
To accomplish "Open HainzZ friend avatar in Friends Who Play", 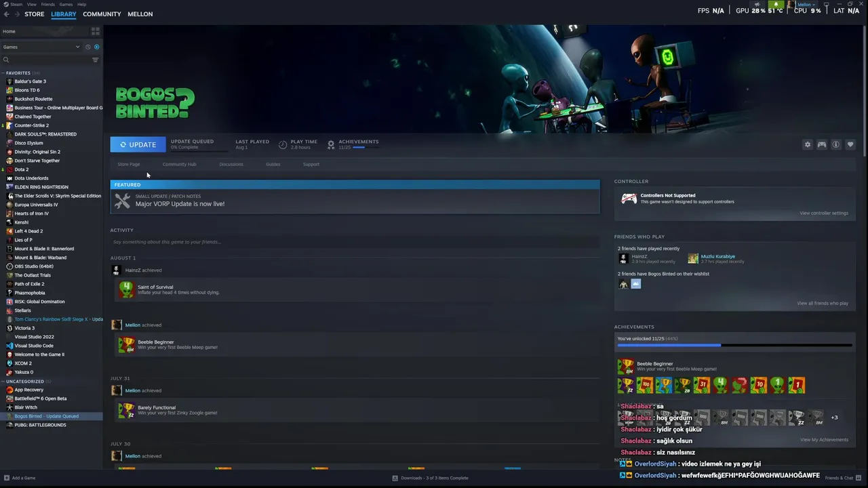I will [623, 258].
